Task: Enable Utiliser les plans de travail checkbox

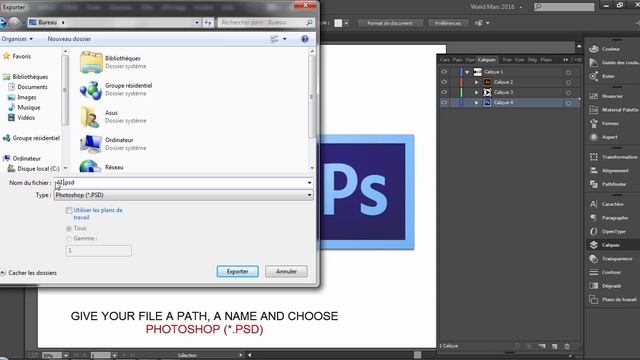Action: coord(69,211)
